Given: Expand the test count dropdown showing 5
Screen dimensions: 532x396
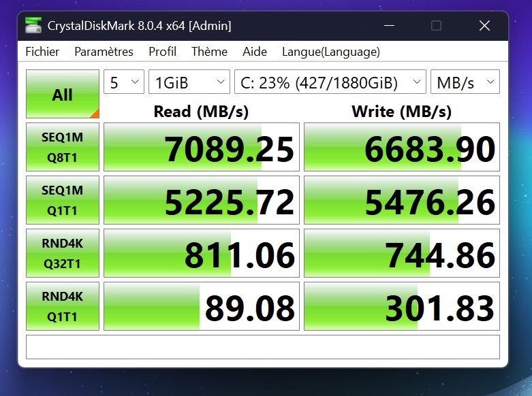Looking at the screenshot, I should (x=124, y=82).
